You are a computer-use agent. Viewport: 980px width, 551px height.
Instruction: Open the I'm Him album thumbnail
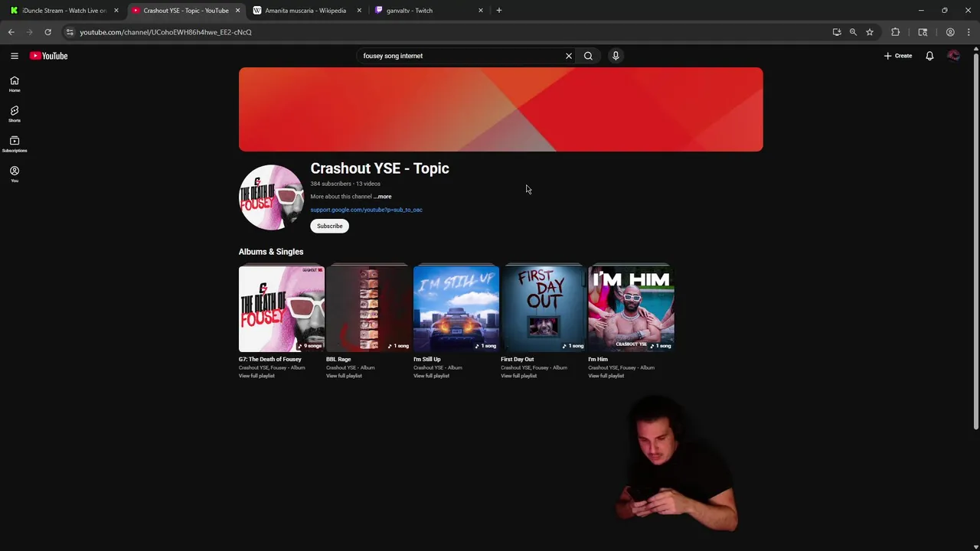click(x=631, y=308)
